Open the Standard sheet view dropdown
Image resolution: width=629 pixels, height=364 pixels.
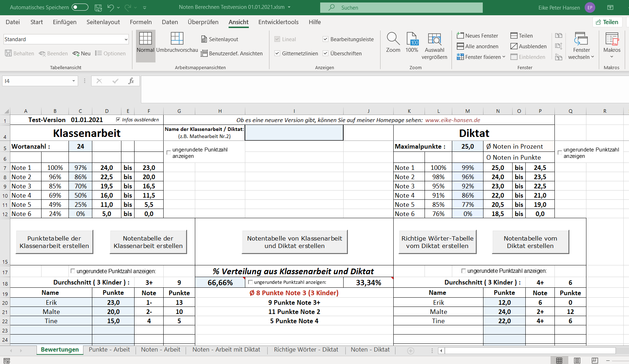[126, 39]
